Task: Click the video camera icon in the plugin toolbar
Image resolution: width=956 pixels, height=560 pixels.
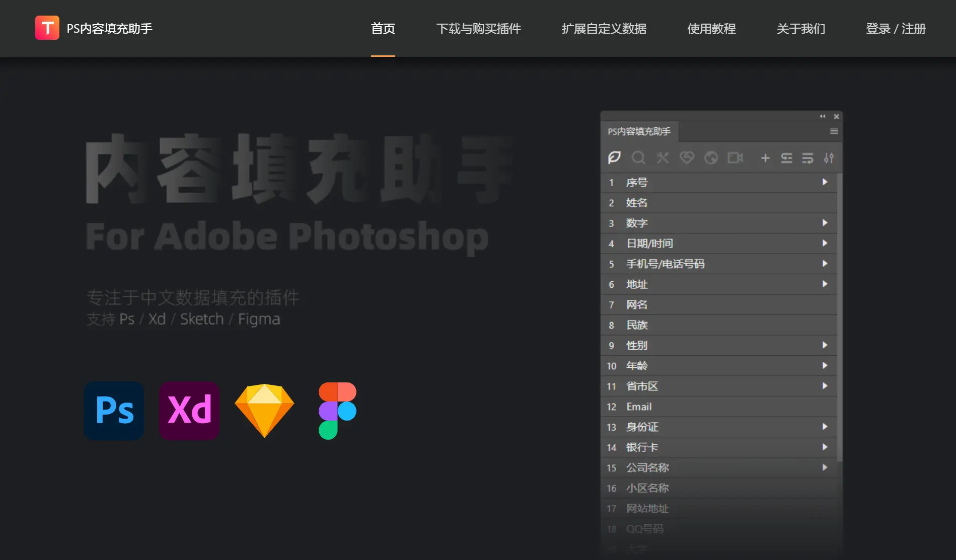Action: pos(735,158)
